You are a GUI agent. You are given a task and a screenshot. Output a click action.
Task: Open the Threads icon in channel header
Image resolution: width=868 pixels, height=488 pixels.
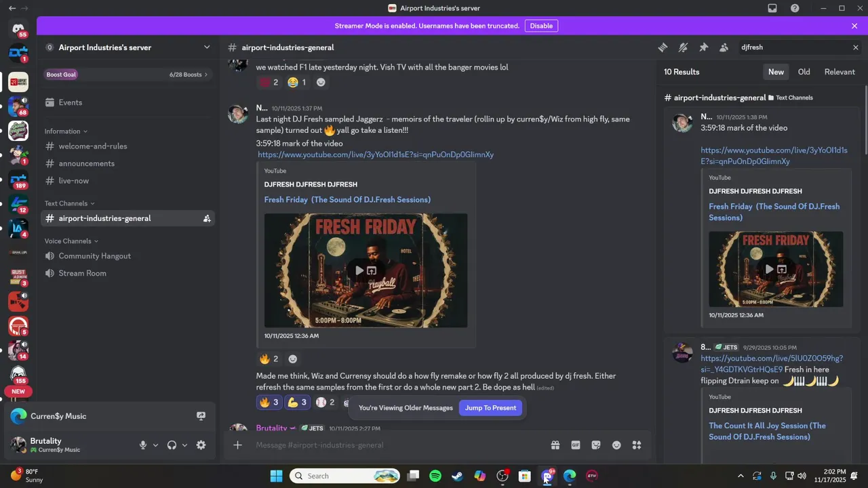[x=663, y=47]
